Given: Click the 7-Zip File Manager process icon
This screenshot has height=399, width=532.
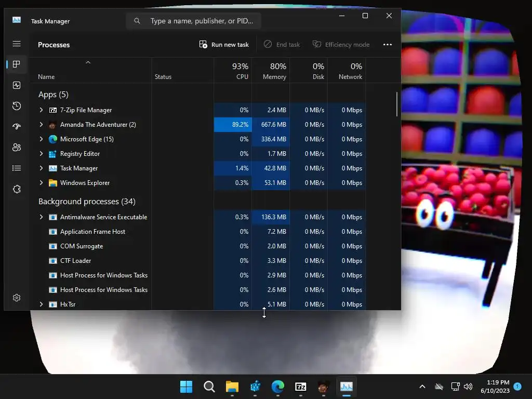Looking at the screenshot, I should pos(53,110).
